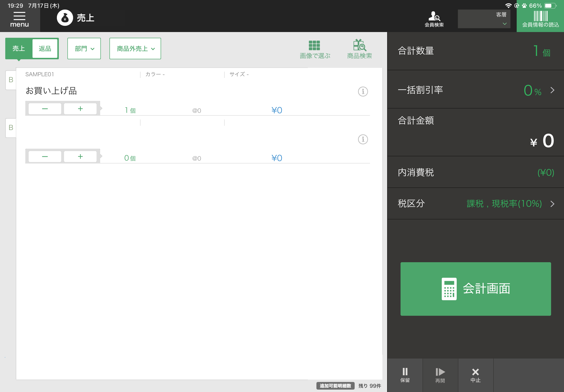Toggle the B tag on the SAMPLE01 row
Screen dimensions: 564x392
(11, 80)
